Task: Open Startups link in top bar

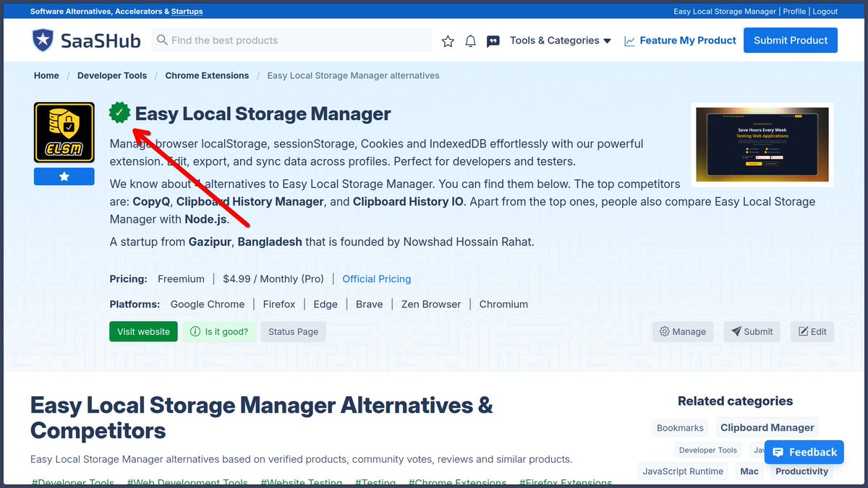Action: click(x=187, y=12)
